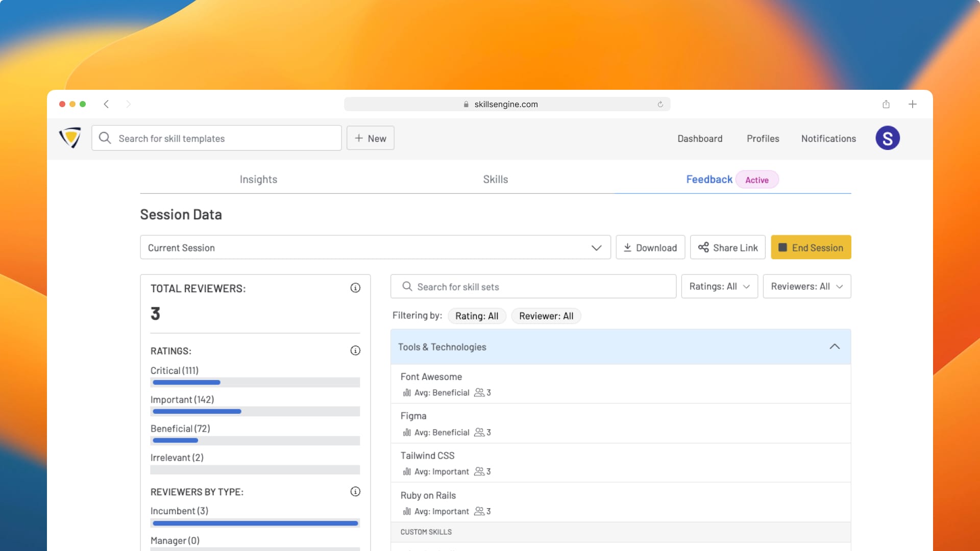
Task: Go back using browser back arrow
Action: pyautogui.click(x=106, y=104)
